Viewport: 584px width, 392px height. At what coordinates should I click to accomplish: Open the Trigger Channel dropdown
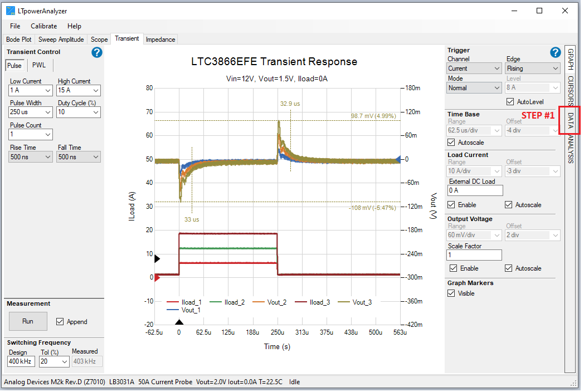(x=474, y=67)
